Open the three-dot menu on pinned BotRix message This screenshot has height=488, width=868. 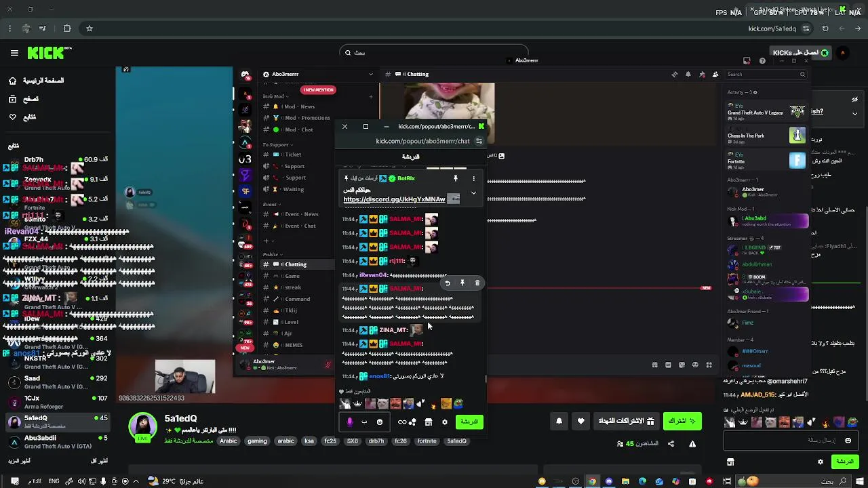pos(473,178)
